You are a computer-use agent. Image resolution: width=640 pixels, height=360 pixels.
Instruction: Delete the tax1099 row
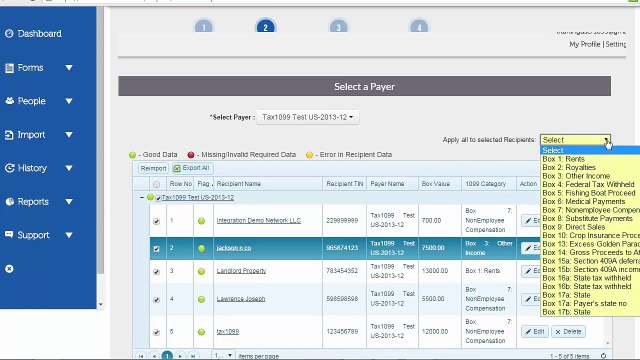coord(569,331)
